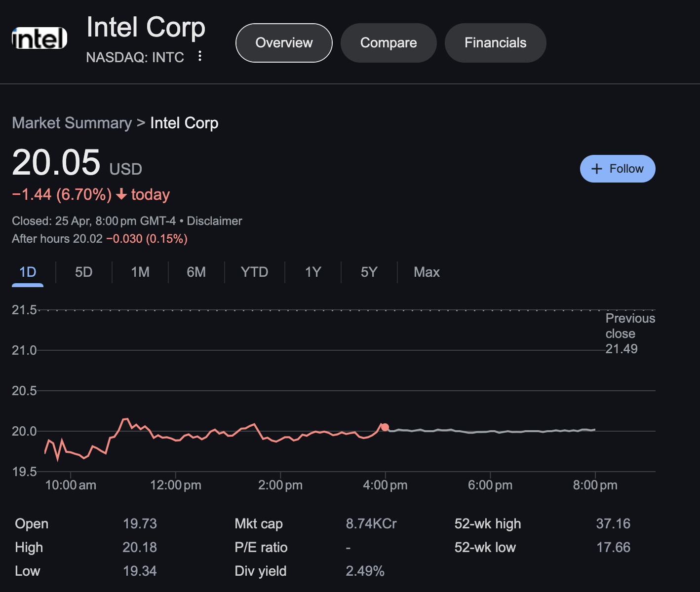This screenshot has height=592, width=700.
Task: Click the High value 20.18
Action: [140, 548]
